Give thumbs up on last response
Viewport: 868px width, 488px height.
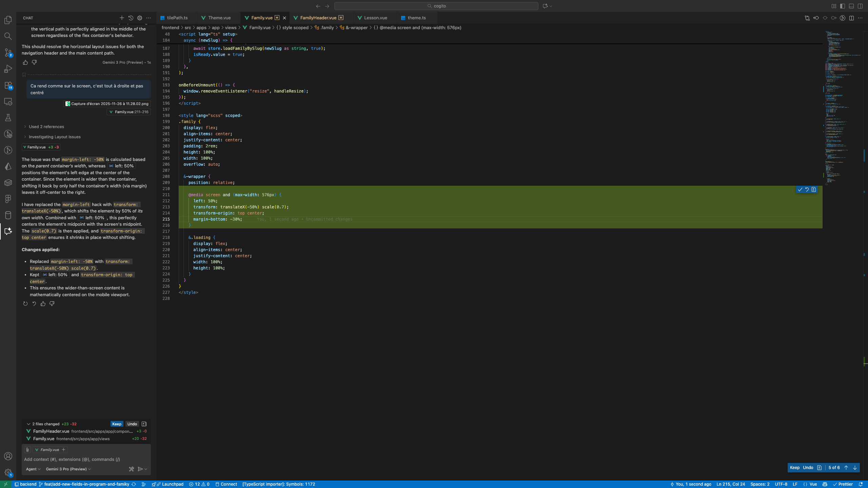43,304
